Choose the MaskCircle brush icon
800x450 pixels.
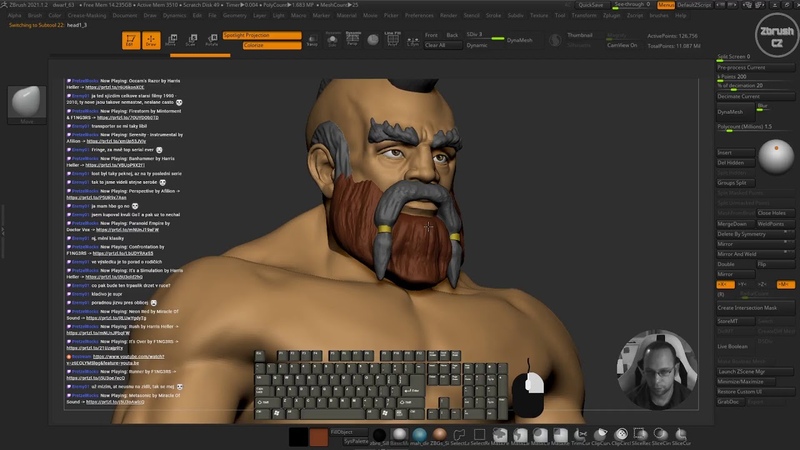(x=540, y=435)
